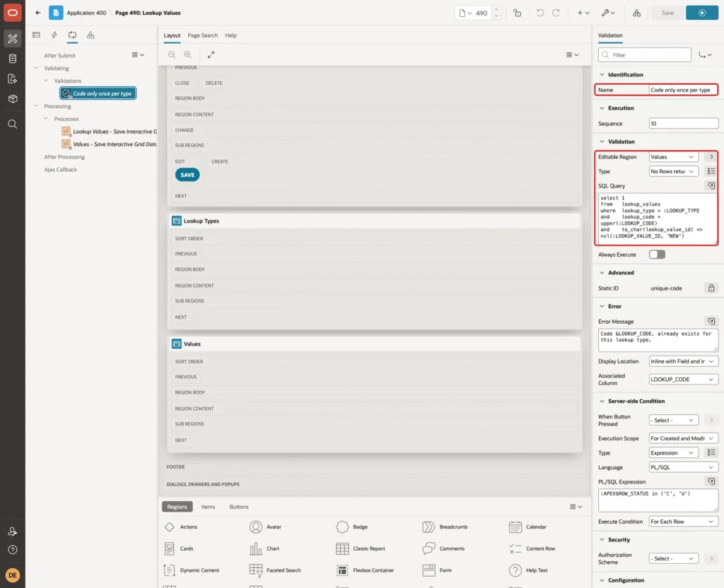Open the Utilities wrench dropdown
Screen dimensions: 724x588
(608, 13)
